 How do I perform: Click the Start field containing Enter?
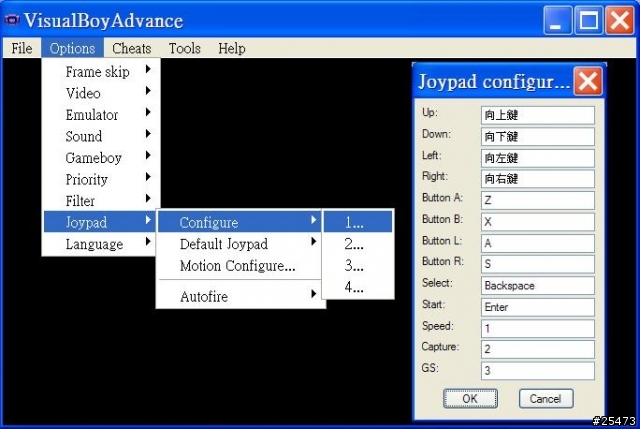(x=538, y=307)
